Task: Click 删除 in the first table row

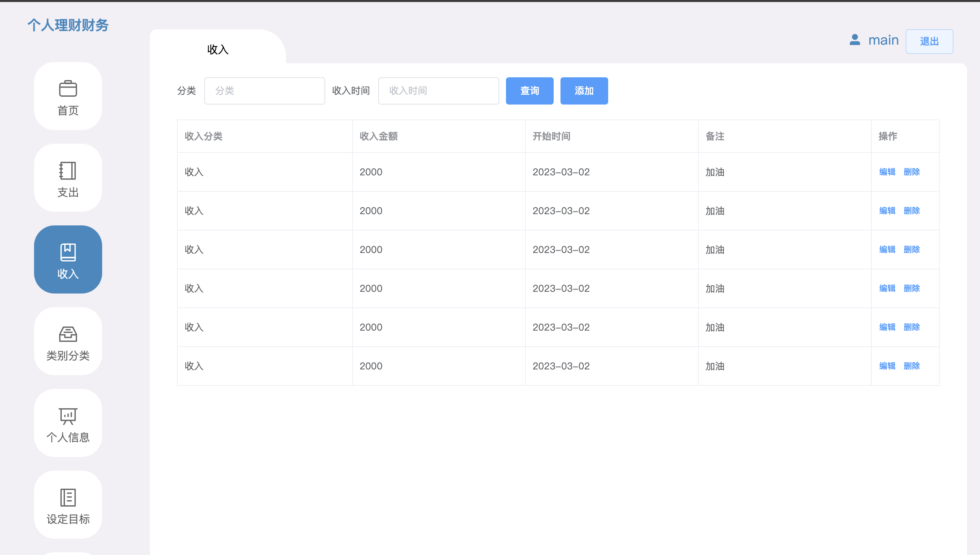Action: pyautogui.click(x=912, y=172)
